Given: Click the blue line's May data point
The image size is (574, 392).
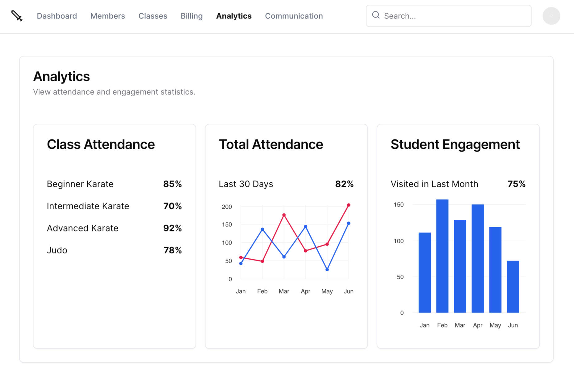Looking at the screenshot, I should point(327,269).
